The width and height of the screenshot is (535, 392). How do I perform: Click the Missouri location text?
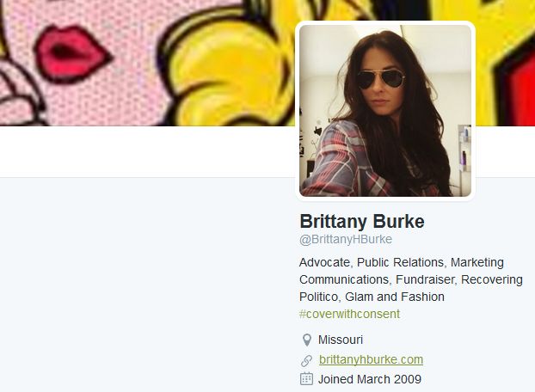point(341,340)
